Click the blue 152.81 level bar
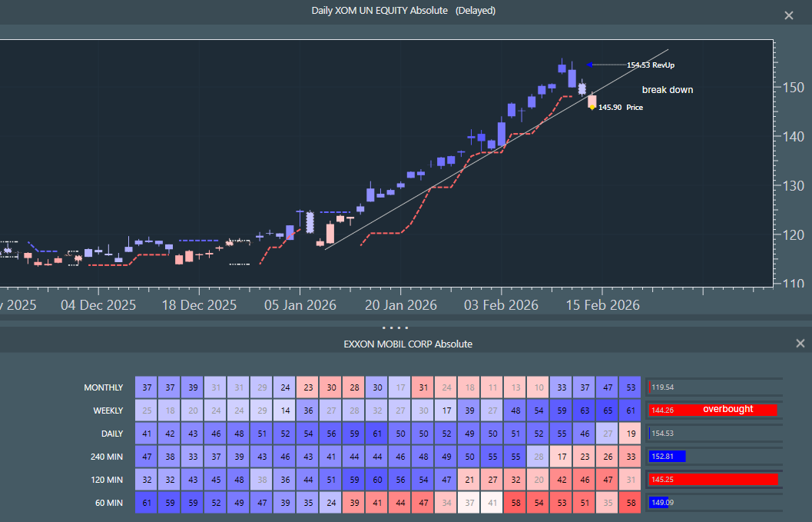 coord(667,457)
